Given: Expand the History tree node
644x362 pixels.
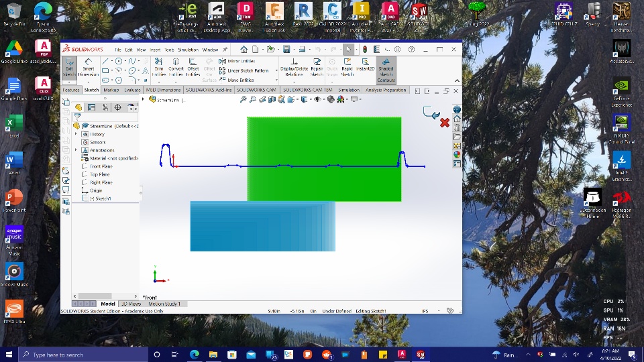Looking at the screenshot, I should click(76, 134).
